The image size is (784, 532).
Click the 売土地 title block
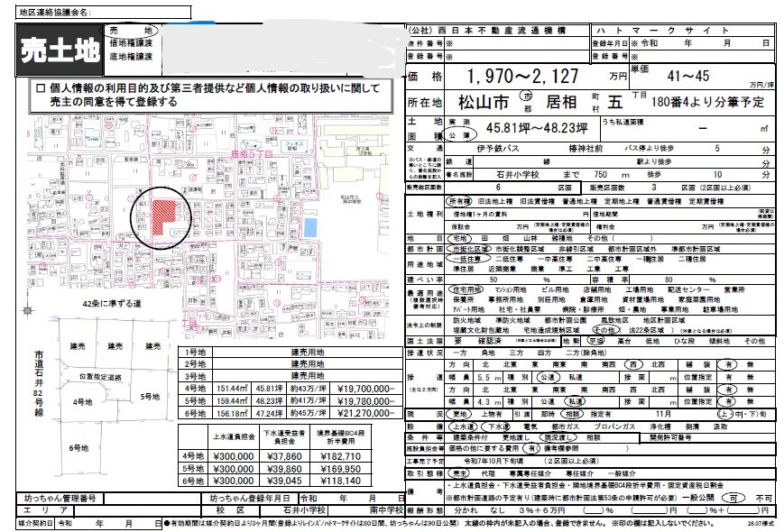(x=60, y=50)
